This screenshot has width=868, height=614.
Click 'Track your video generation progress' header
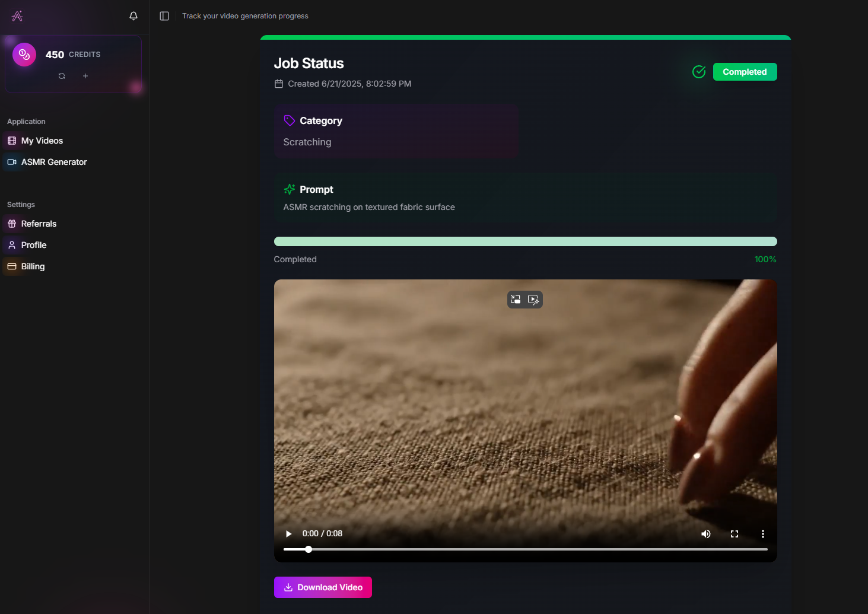click(245, 16)
